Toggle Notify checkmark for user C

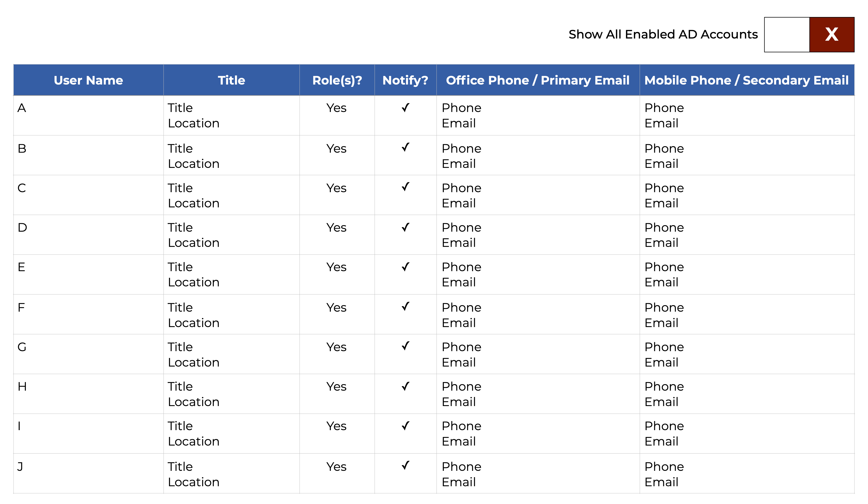[x=405, y=187]
